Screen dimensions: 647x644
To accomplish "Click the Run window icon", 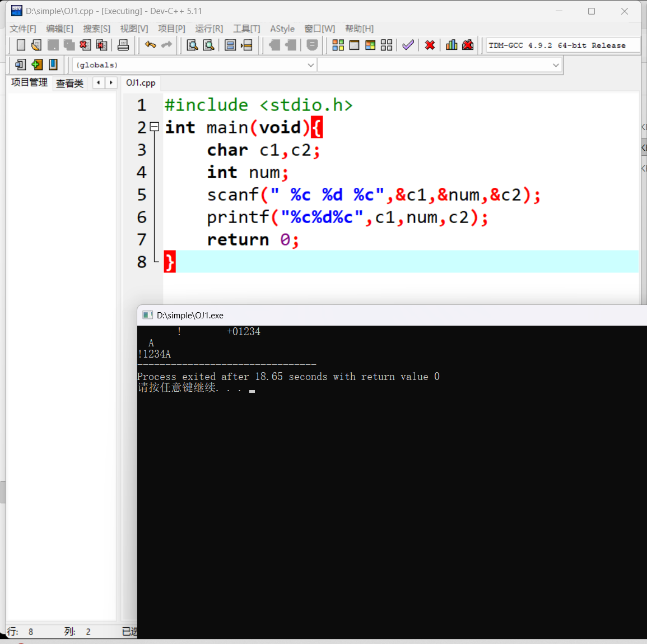I will tap(354, 45).
